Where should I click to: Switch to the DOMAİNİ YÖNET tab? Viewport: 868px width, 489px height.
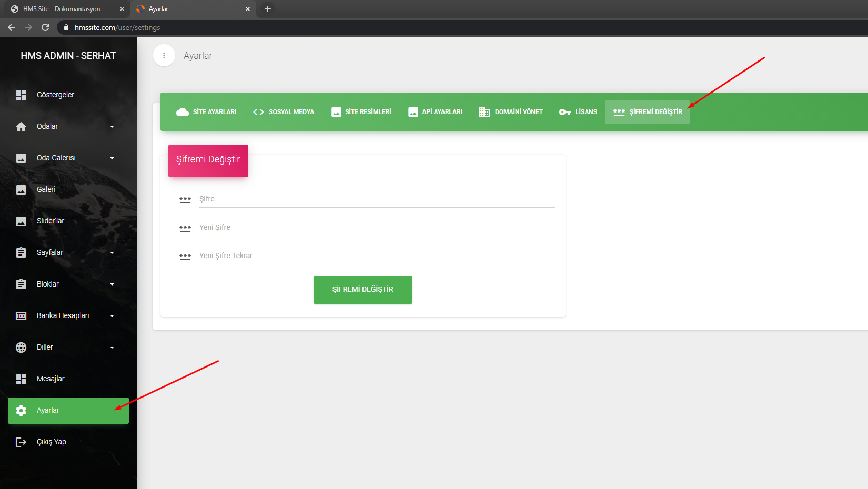[511, 112]
